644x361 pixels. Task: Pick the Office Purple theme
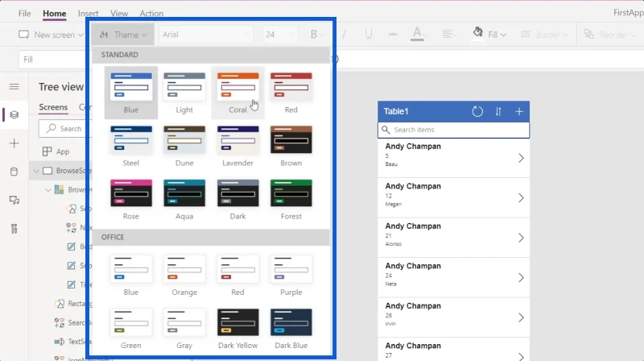(291, 276)
